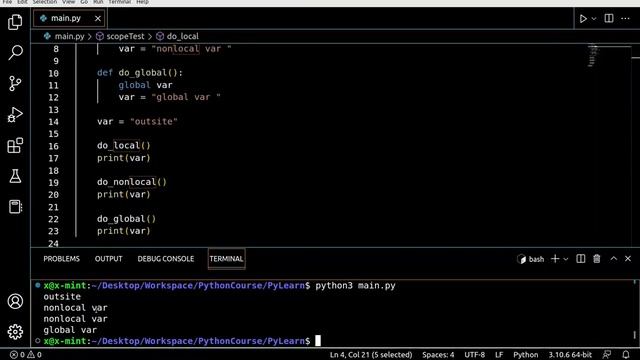This screenshot has width=640, height=360.
Task: Click line number 14 in gutter
Action: coord(53,122)
